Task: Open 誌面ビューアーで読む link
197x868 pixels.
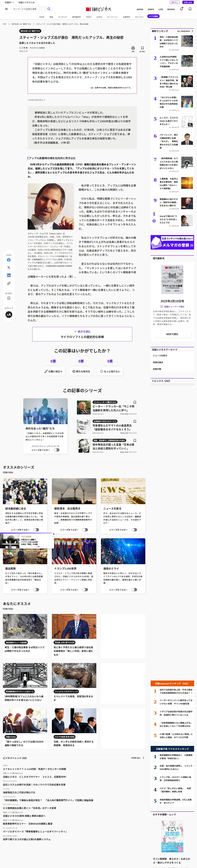Action: click(x=172, y=307)
